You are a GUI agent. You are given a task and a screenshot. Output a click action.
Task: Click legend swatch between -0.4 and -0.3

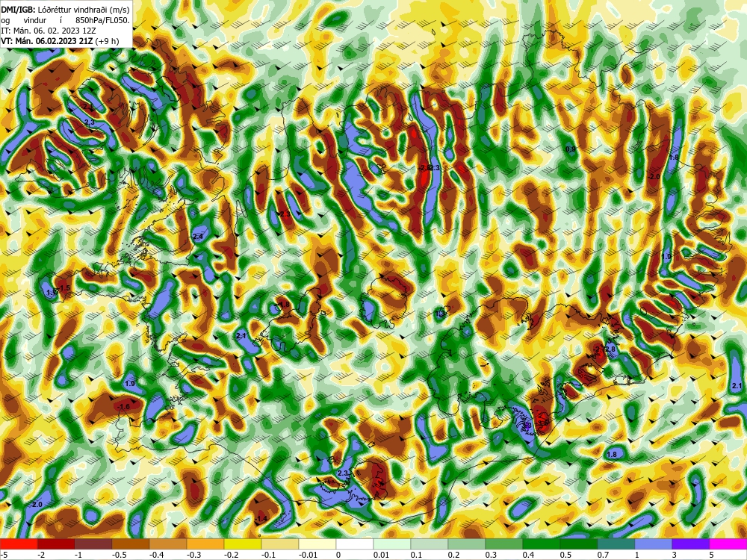[168, 544]
